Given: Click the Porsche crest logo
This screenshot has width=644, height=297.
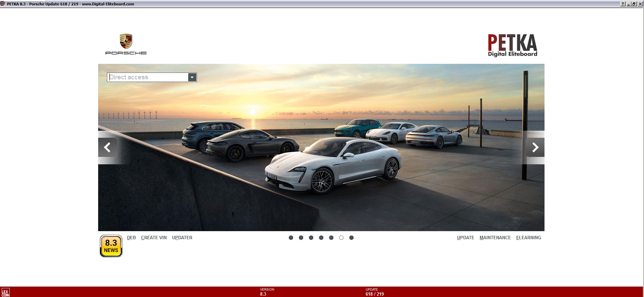Looking at the screenshot, I should [x=126, y=41].
